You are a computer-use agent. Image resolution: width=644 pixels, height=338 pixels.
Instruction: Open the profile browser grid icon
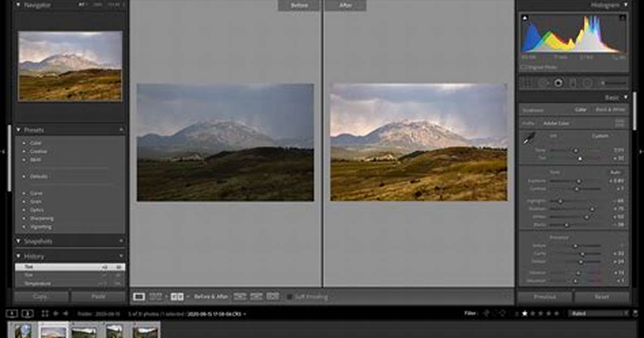620,123
